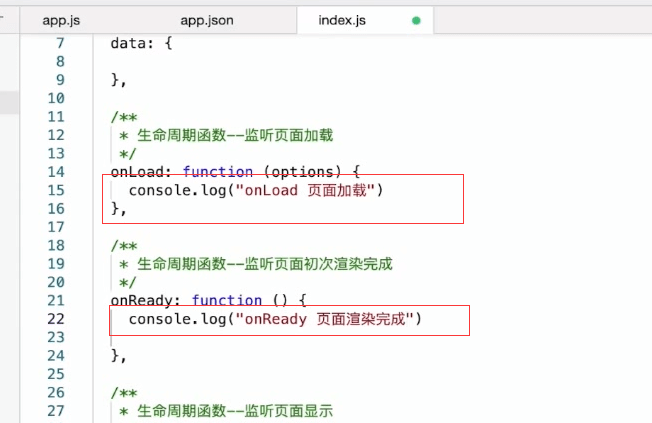The height and width of the screenshot is (423, 652).
Task: Click the comment about 监听页面初次渲染完成
Action: (x=256, y=264)
